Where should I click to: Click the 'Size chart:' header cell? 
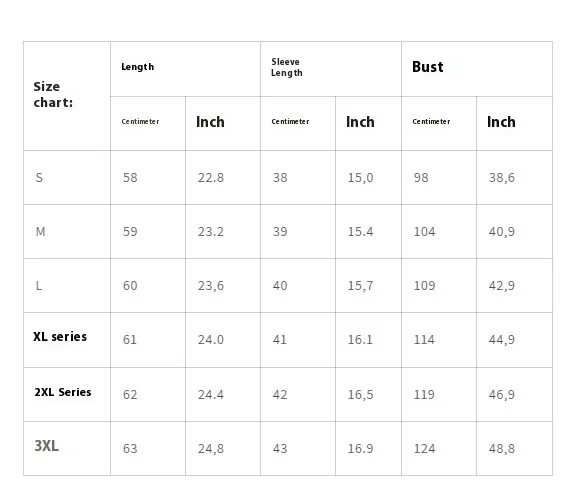tap(67, 96)
